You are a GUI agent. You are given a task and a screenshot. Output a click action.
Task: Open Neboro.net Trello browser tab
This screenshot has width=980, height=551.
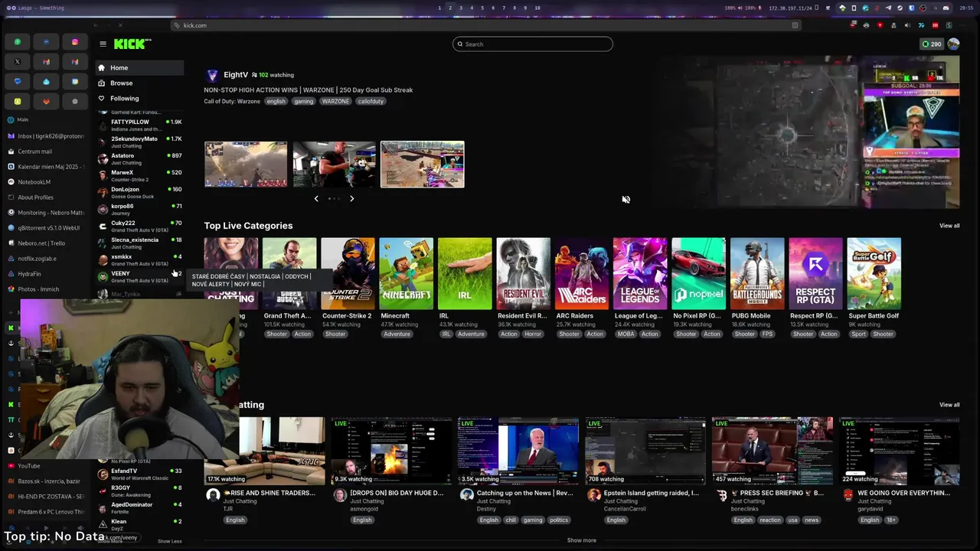[x=46, y=243]
